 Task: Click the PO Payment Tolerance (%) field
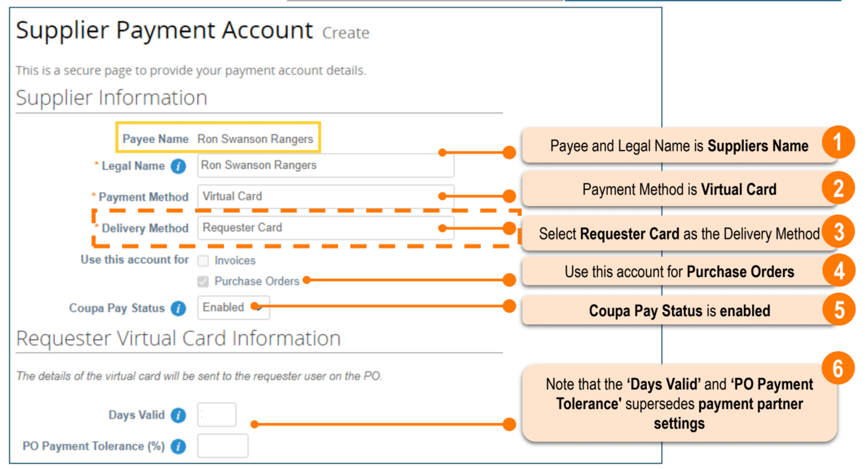[223, 446]
